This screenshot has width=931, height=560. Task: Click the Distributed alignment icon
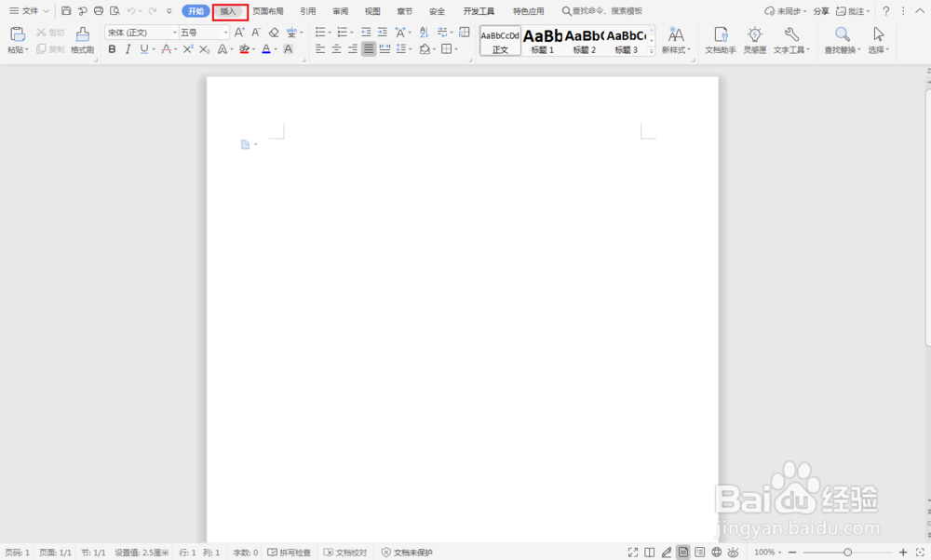pyautogui.click(x=385, y=49)
